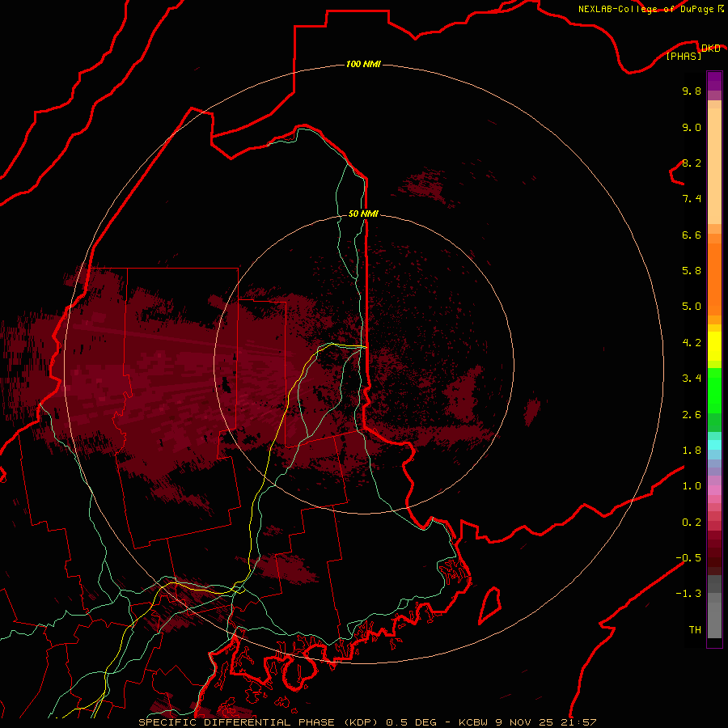The width and height of the screenshot is (728, 728).
Task: Click the 5.0 value on the color scale
Action: (692, 307)
